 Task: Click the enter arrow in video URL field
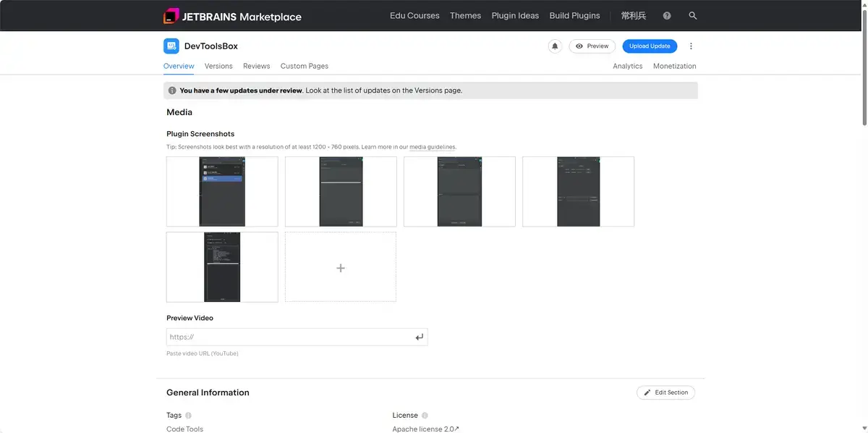419,337
